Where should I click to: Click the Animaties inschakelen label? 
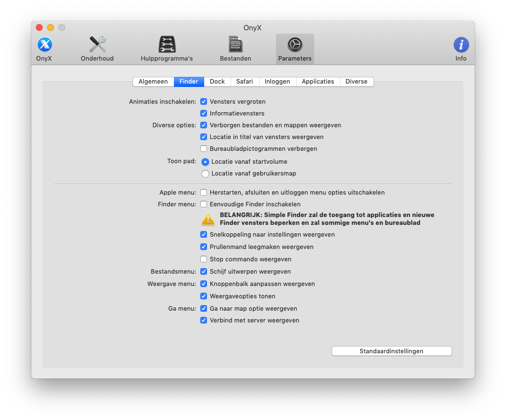[x=162, y=101]
